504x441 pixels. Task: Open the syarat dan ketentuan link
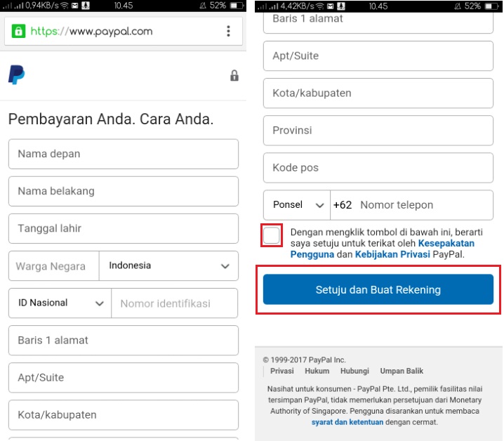coord(347,422)
